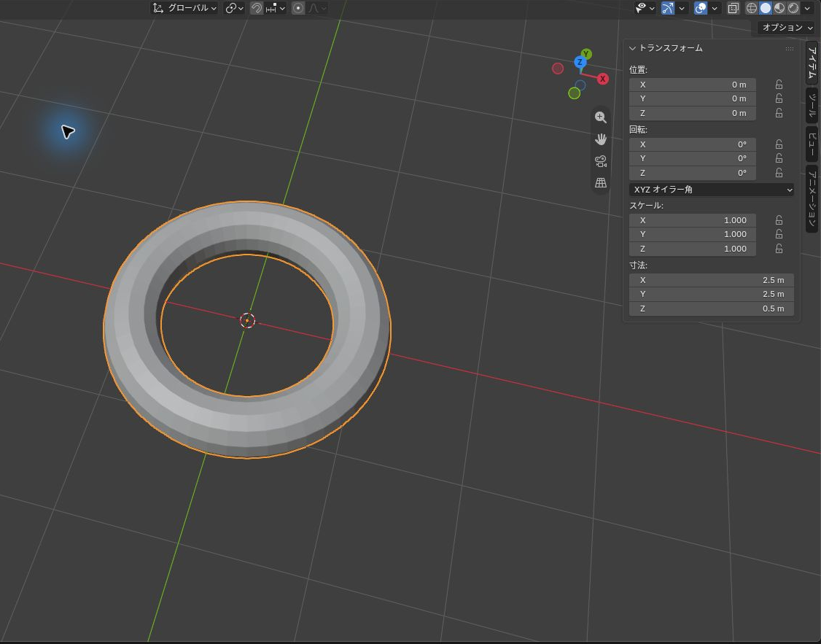
Task: Click the 位置 Z field
Action: tap(692, 113)
